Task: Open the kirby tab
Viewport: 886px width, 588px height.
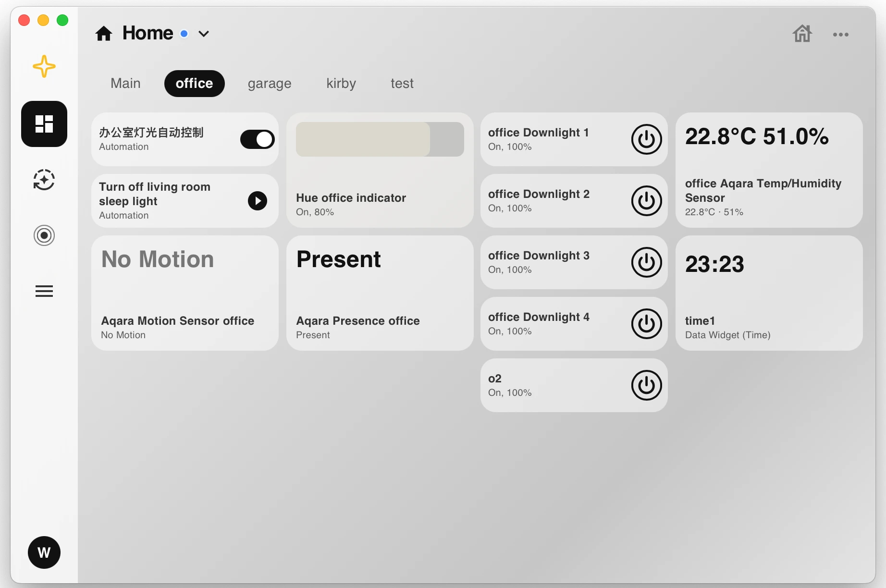Action: tap(341, 84)
